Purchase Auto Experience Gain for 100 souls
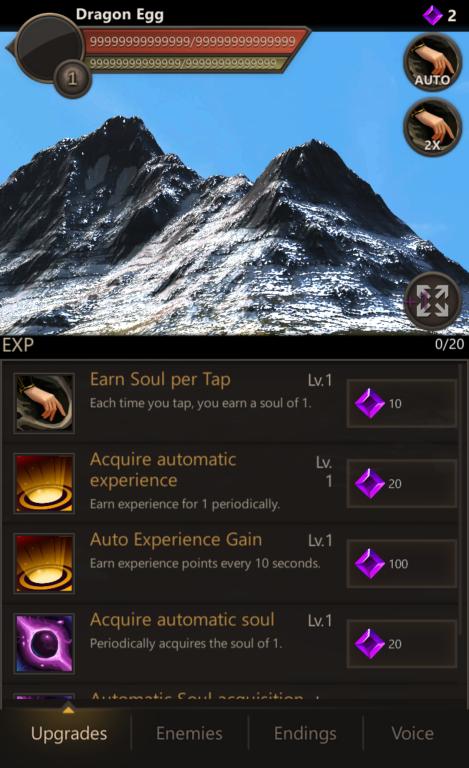The image size is (469, 768). [x=402, y=563]
